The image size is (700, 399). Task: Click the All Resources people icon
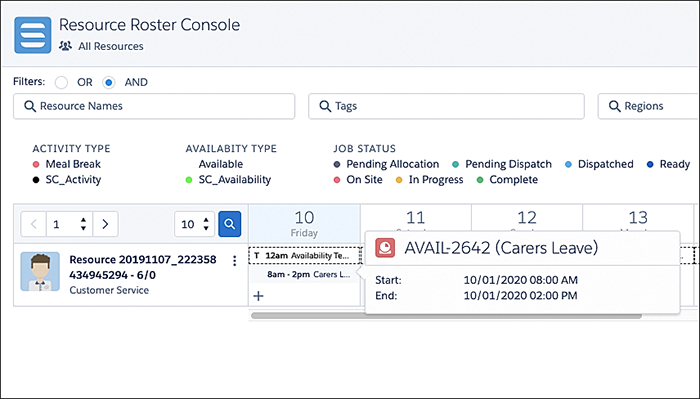tap(66, 46)
